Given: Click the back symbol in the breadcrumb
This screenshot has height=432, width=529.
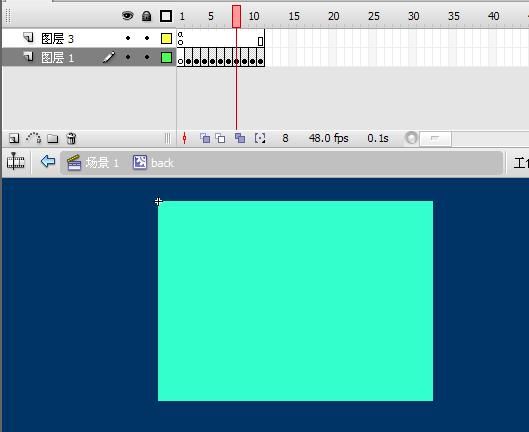Looking at the screenshot, I should [154, 163].
